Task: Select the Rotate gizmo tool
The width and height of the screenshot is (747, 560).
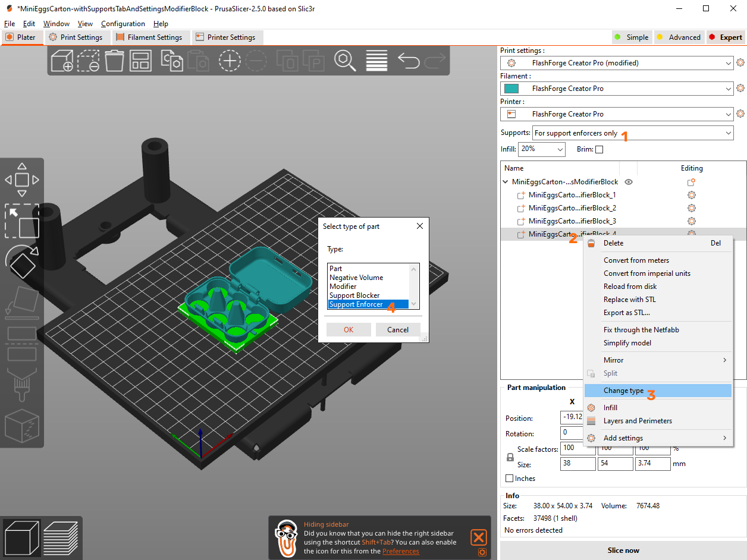Action: pos(22,263)
